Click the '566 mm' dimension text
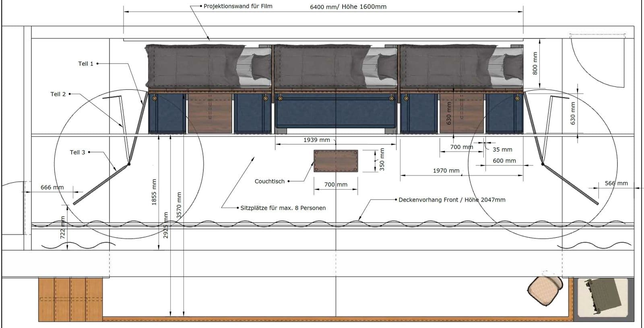 point(616,183)
